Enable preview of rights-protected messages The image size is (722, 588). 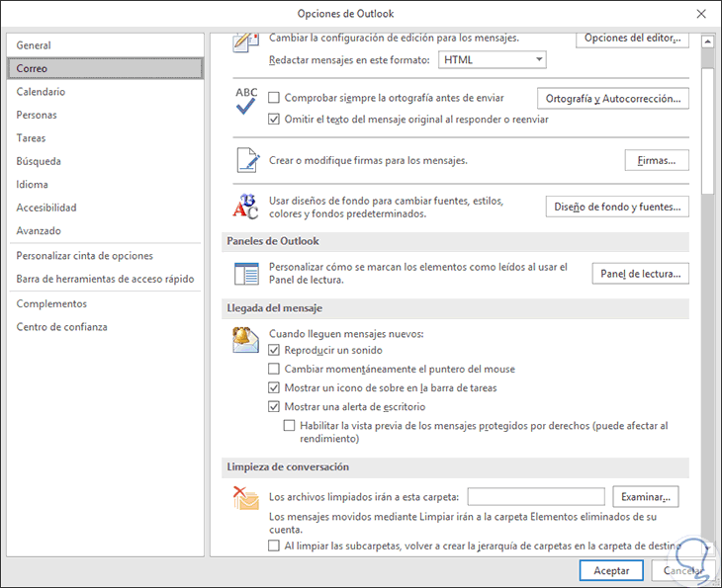[289, 426]
